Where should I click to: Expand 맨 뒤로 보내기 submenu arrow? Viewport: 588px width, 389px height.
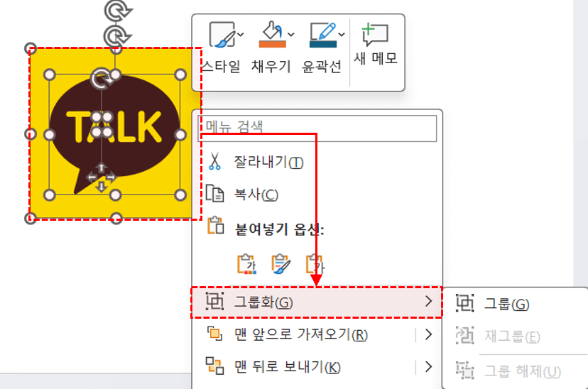coord(429,366)
